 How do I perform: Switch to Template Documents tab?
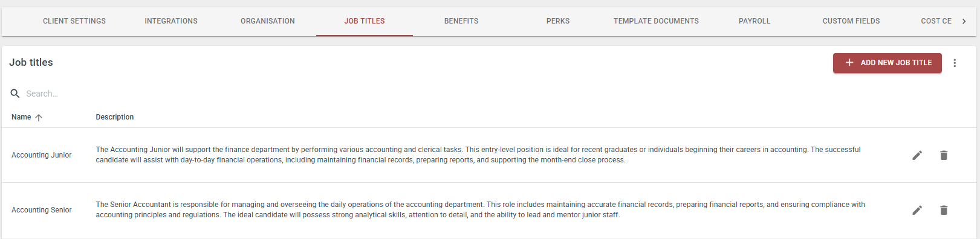click(x=656, y=21)
